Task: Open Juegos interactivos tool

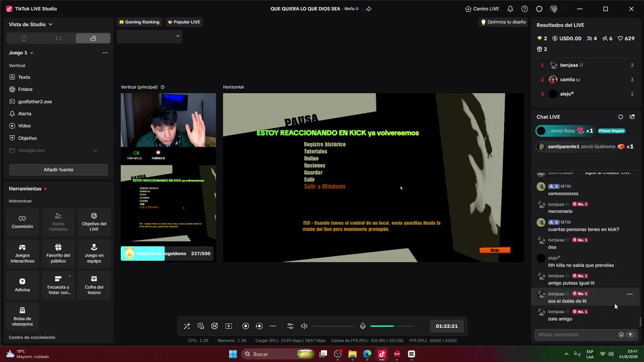Action: [x=22, y=253]
